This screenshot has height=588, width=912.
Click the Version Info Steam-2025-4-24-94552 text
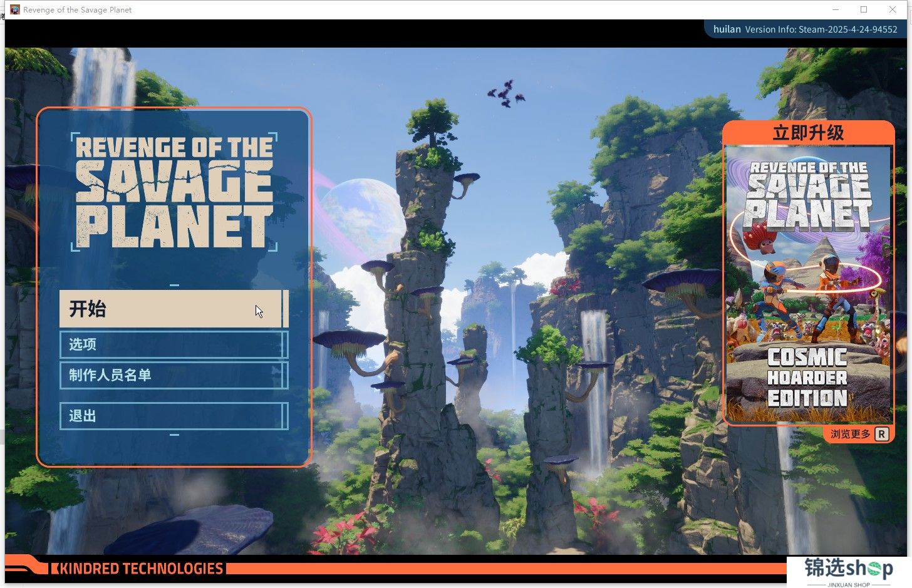coord(821,29)
